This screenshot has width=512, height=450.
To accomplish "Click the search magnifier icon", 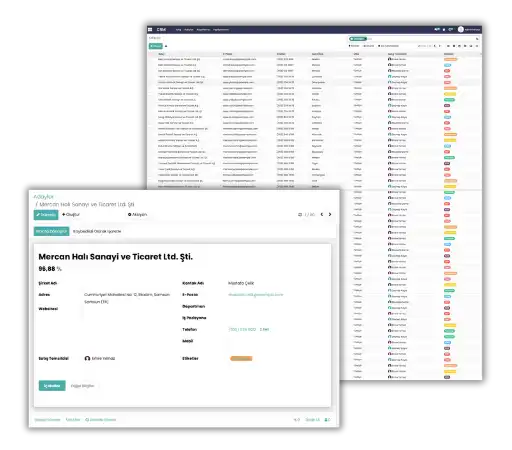I will tap(477, 39).
